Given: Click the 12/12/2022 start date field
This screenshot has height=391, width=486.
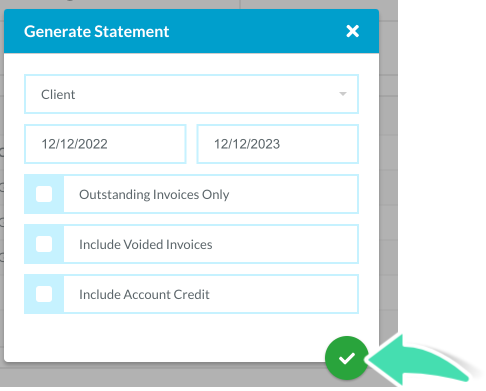Looking at the screenshot, I should [x=105, y=144].
